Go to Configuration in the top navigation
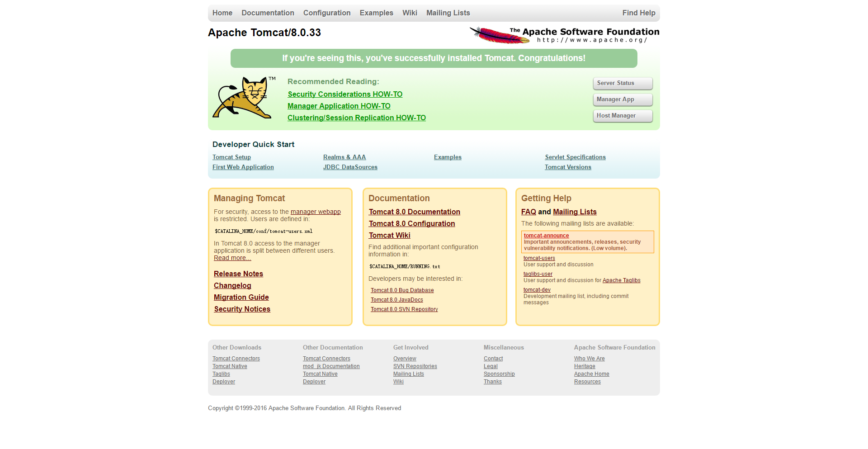 tap(327, 13)
